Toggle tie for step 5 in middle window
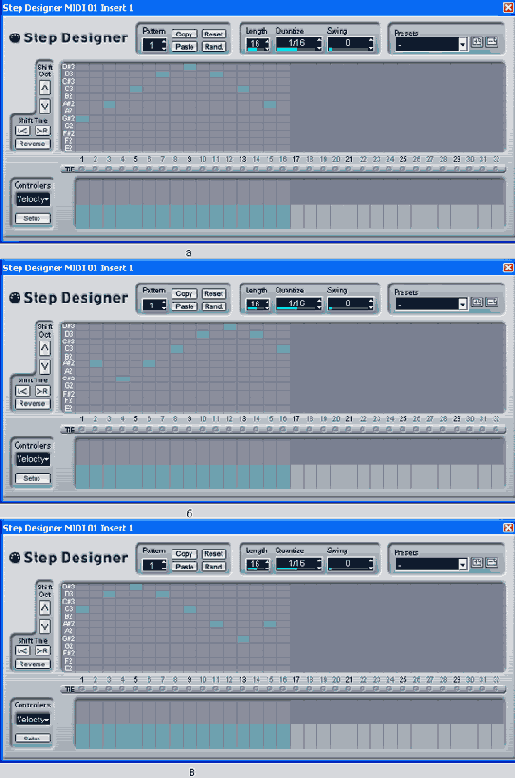The image size is (515, 778). click(x=135, y=429)
